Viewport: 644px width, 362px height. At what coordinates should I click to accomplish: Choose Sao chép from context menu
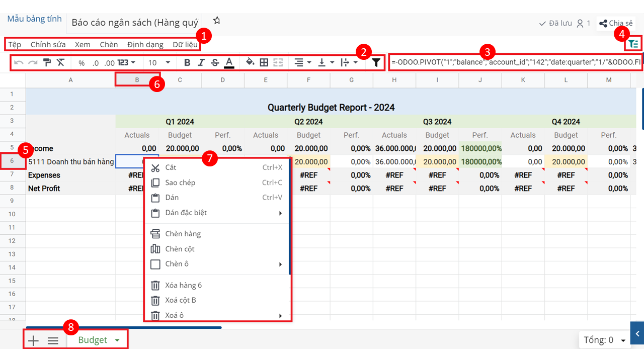point(217,183)
